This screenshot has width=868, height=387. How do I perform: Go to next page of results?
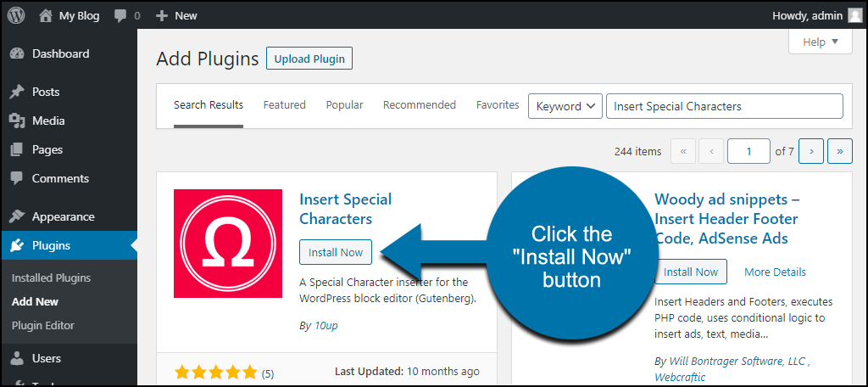click(x=811, y=151)
